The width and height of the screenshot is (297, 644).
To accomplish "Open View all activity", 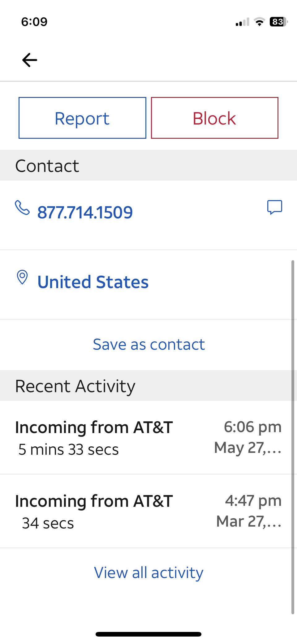I will [x=149, y=572].
